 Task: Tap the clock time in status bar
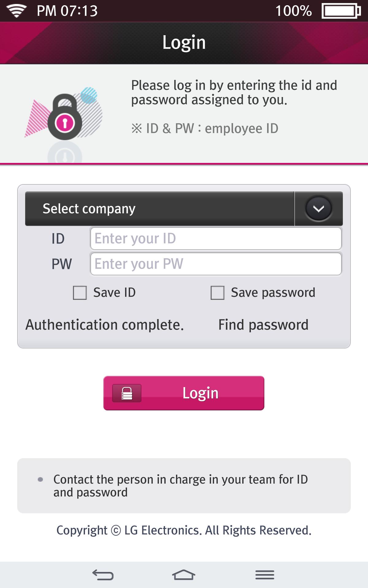[67, 11]
